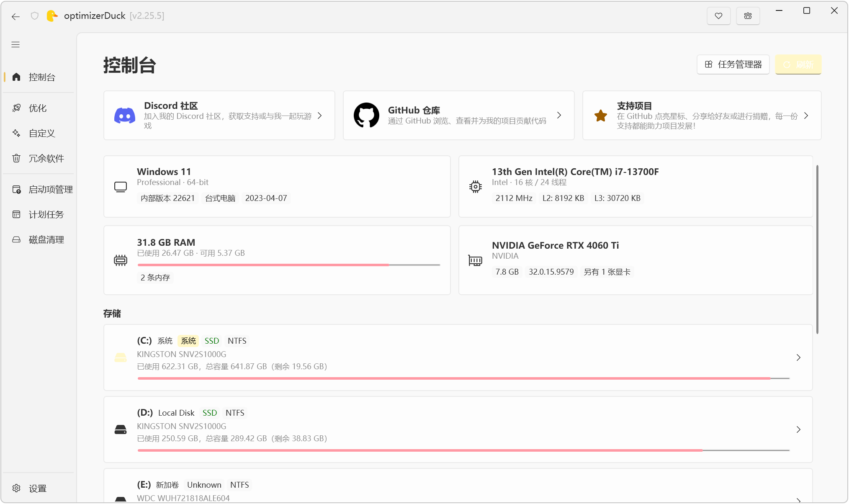
Task: Toggle the hamburger navigation menu
Action: (15, 45)
